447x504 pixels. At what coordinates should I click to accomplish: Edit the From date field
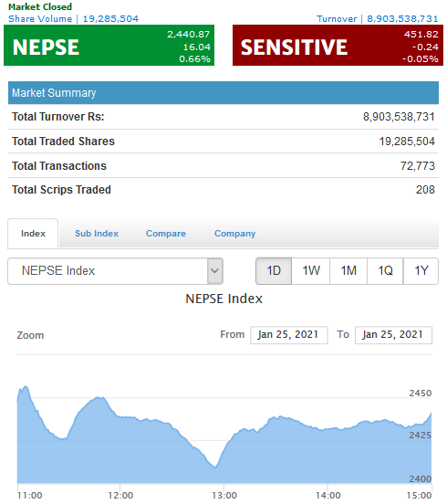coord(289,335)
